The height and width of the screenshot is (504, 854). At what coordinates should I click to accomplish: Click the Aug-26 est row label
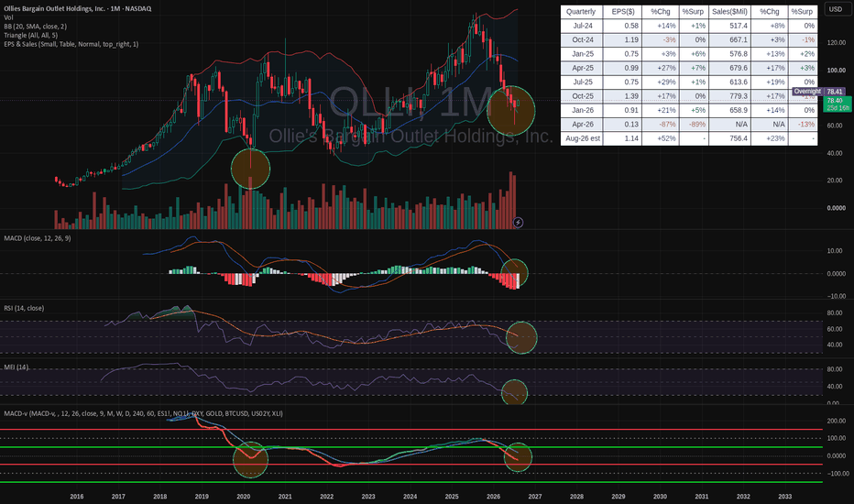tap(582, 138)
